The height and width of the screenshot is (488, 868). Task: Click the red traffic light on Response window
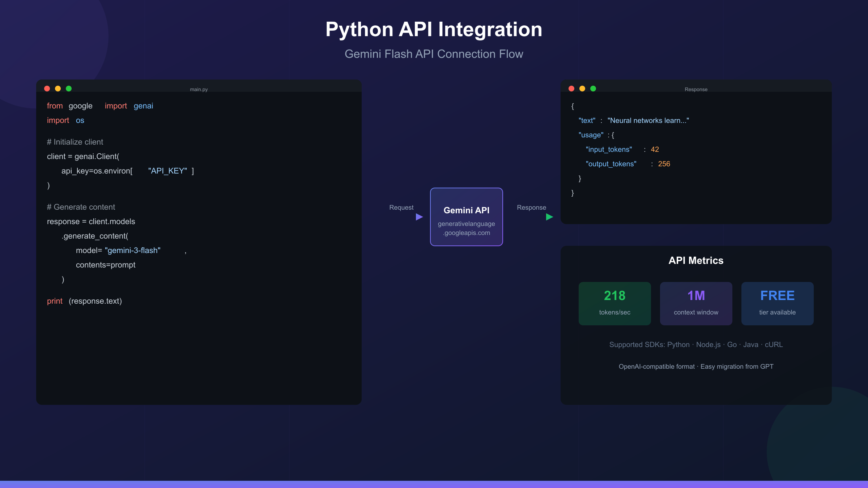[x=571, y=89]
